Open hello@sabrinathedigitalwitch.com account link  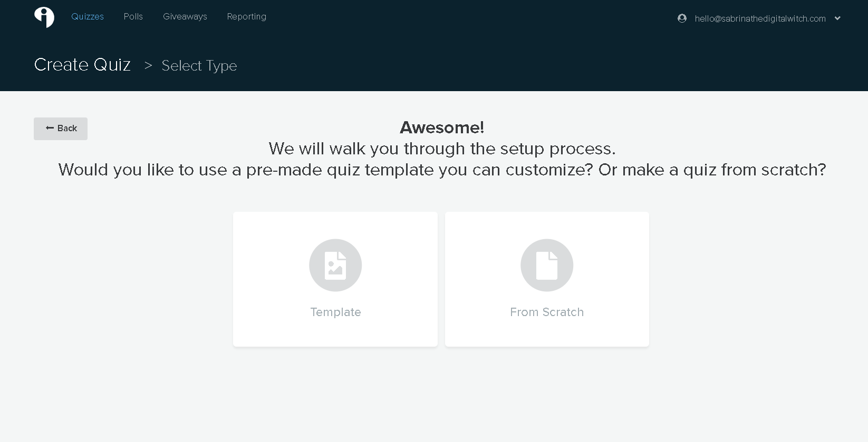(760, 18)
